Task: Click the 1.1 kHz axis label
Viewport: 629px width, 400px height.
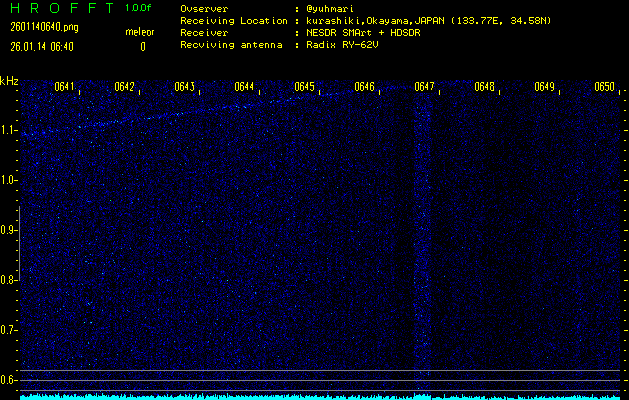Action: (x=7, y=130)
